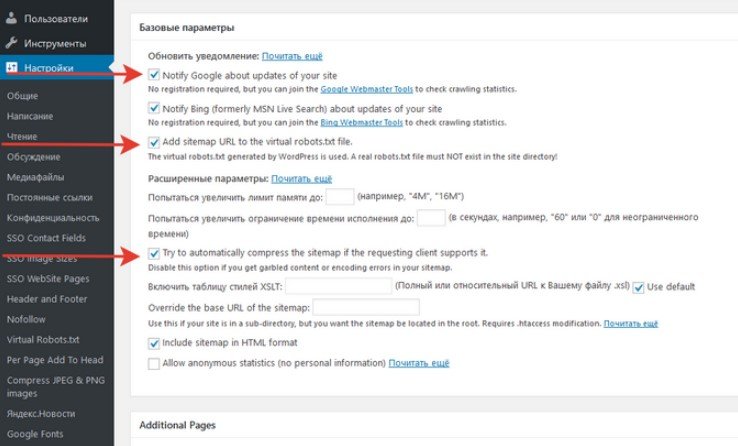Uncheck Include sitemap in HTML format

coord(154,343)
